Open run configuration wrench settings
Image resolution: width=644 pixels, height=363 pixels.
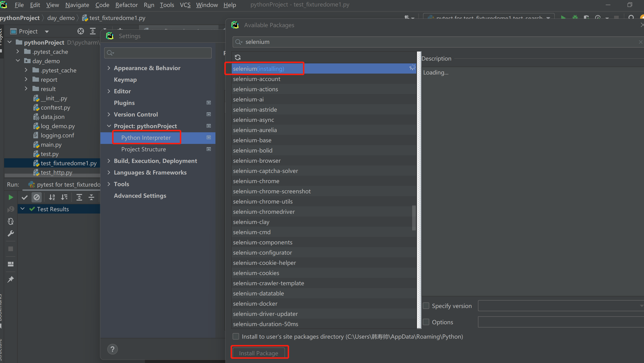(11, 233)
